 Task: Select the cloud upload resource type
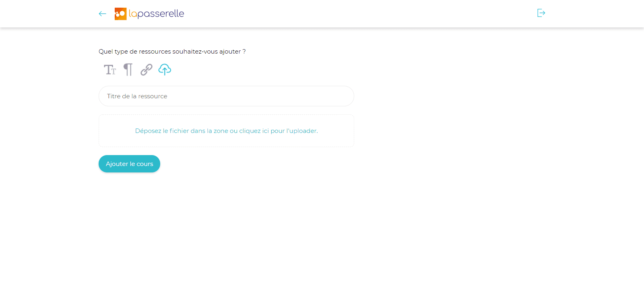[165, 70]
